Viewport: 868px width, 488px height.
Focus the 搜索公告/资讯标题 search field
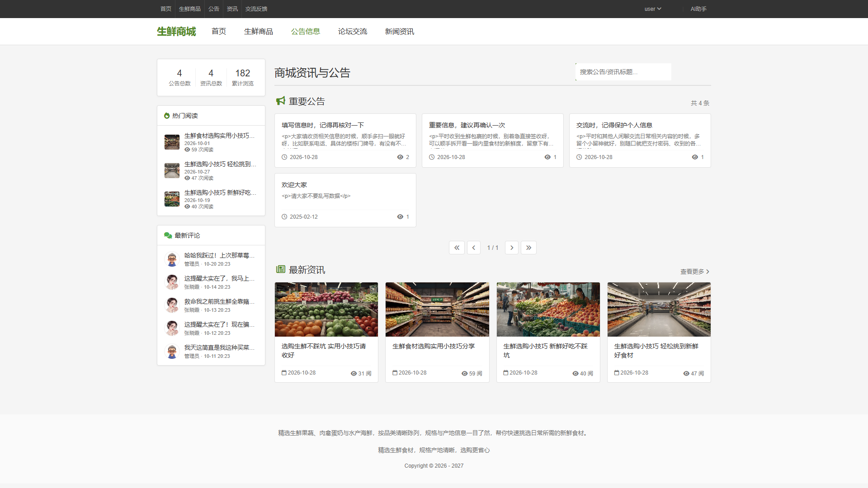tap(623, 72)
